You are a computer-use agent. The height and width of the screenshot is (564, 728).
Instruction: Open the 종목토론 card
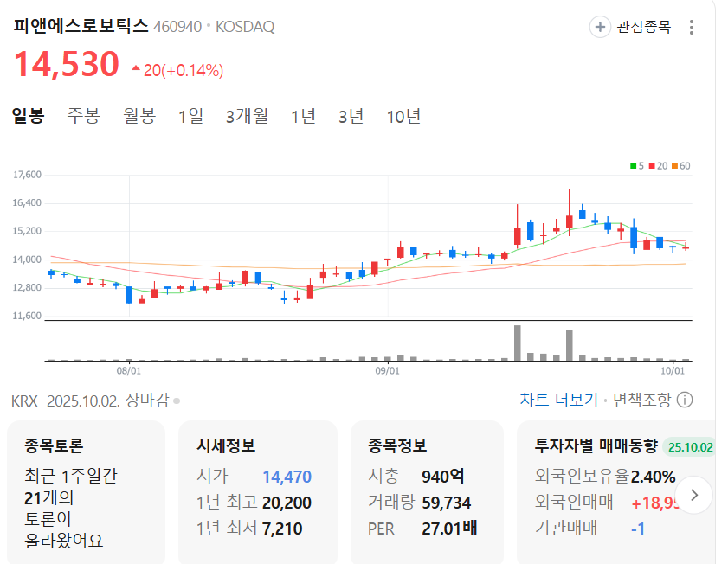(x=86, y=492)
